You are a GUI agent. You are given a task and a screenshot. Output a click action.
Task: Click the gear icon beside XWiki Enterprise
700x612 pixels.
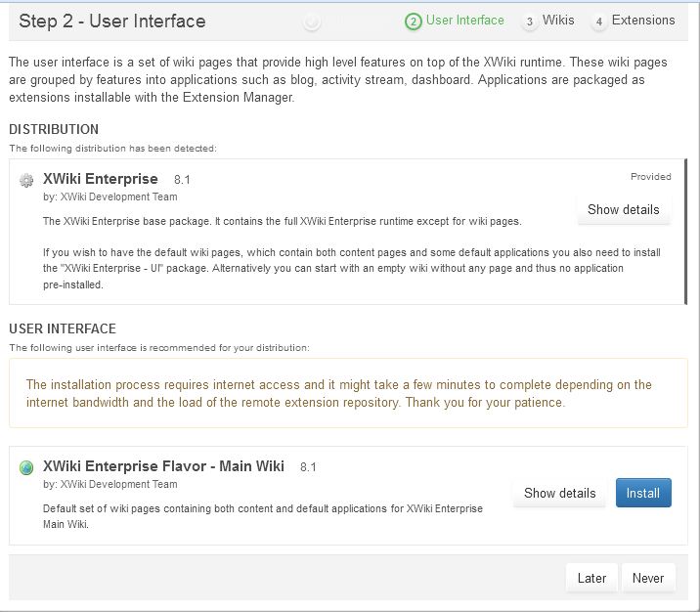[26, 180]
